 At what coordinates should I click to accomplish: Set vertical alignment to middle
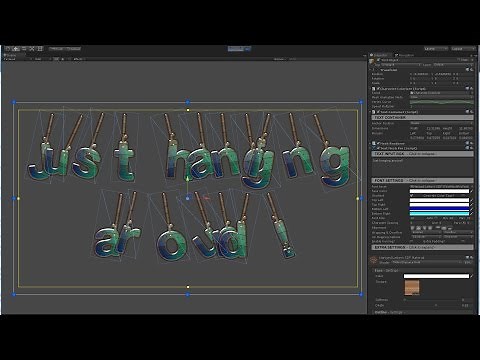(x=444, y=228)
